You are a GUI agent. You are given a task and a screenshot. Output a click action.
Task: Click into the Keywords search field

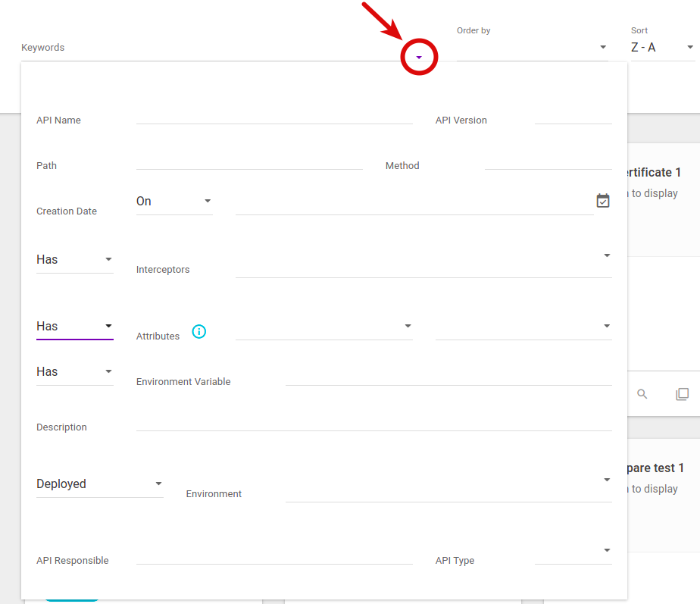pos(189,47)
